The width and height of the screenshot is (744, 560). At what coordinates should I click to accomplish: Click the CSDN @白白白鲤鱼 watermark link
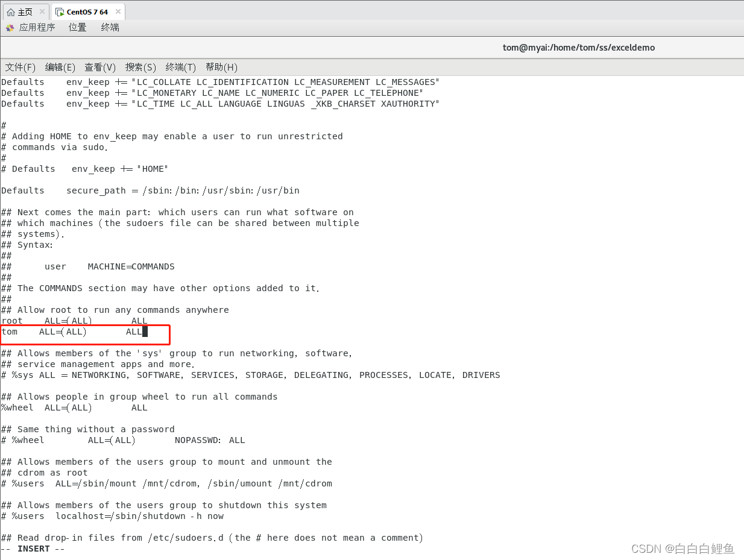pyautogui.click(x=682, y=549)
